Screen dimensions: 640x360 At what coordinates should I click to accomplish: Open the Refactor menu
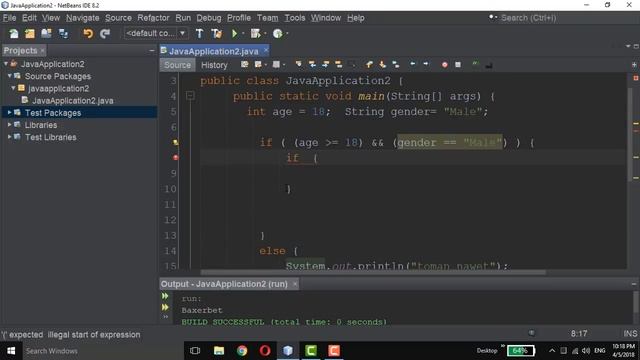point(153,18)
